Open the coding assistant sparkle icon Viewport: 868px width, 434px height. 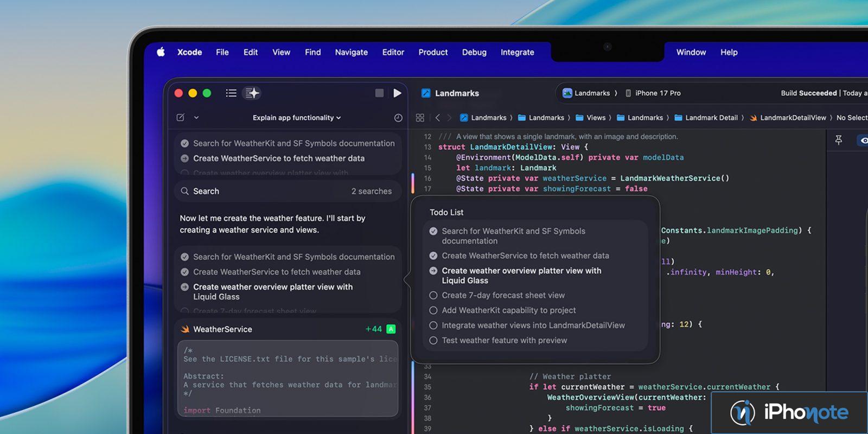pyautogui.click(x=252, y=93)
